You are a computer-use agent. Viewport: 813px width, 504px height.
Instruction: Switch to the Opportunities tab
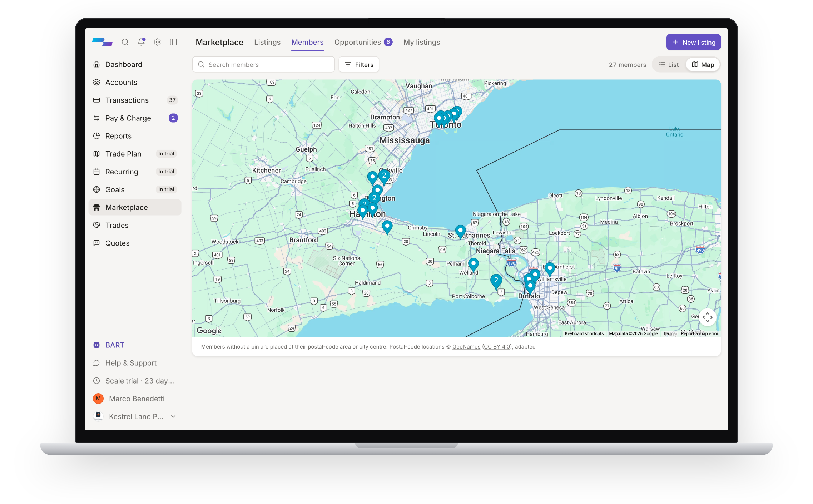pos(363,42)
